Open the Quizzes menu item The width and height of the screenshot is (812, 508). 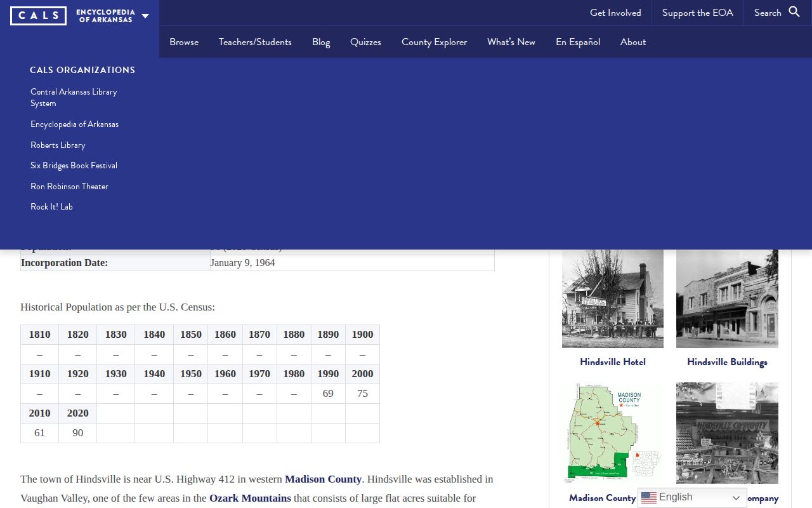[365, 42]
